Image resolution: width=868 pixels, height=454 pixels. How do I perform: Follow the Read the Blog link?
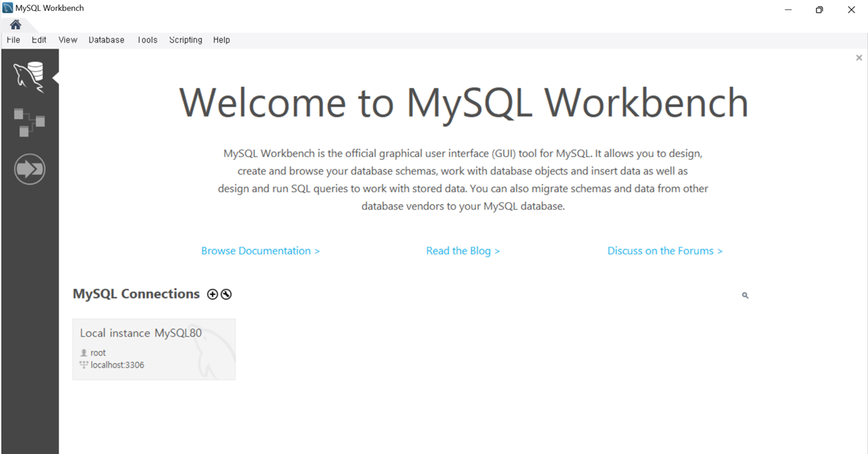[463, 251]
